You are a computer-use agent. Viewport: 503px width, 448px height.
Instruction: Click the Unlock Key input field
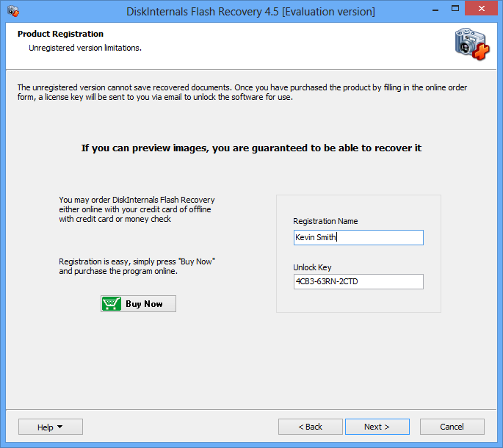358,281
